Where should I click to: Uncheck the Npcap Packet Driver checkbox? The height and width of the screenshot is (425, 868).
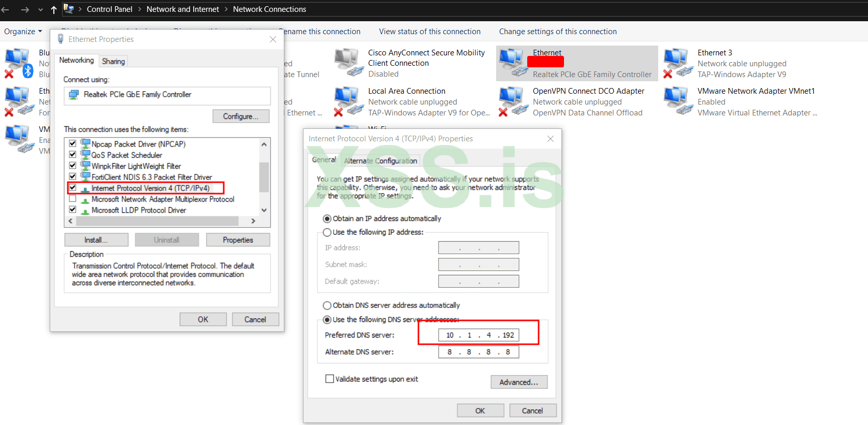73,143
